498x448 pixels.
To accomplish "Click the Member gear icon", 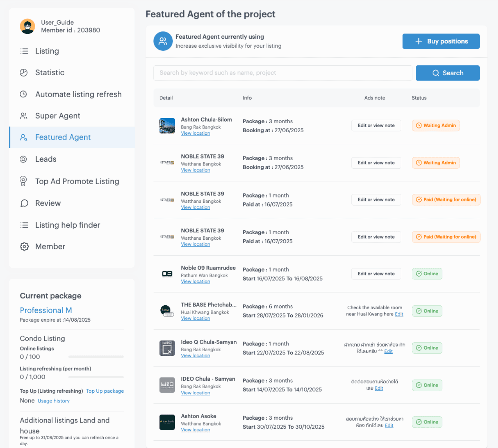I will point(24,247).
